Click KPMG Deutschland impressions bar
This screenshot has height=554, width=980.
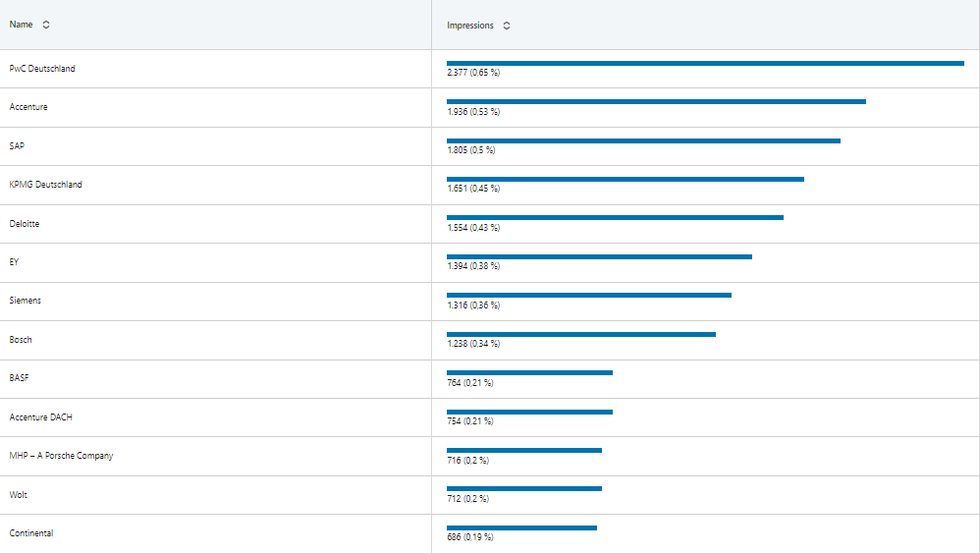click(625, 180)
